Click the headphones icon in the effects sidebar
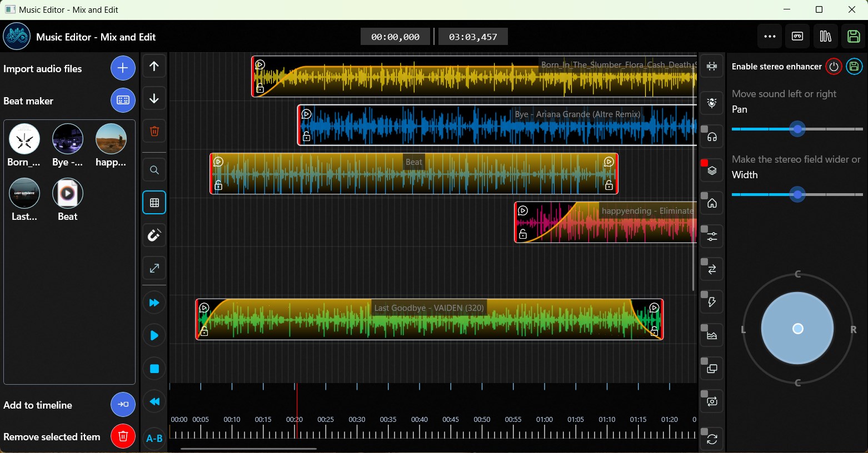The width and height of the screenshot is (868, 453). coord(712,136)
